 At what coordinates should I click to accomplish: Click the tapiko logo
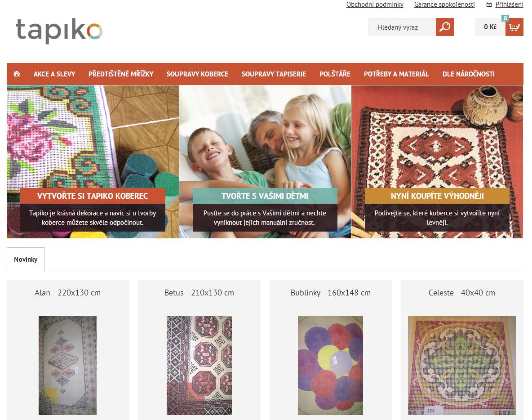pos(59,31)
